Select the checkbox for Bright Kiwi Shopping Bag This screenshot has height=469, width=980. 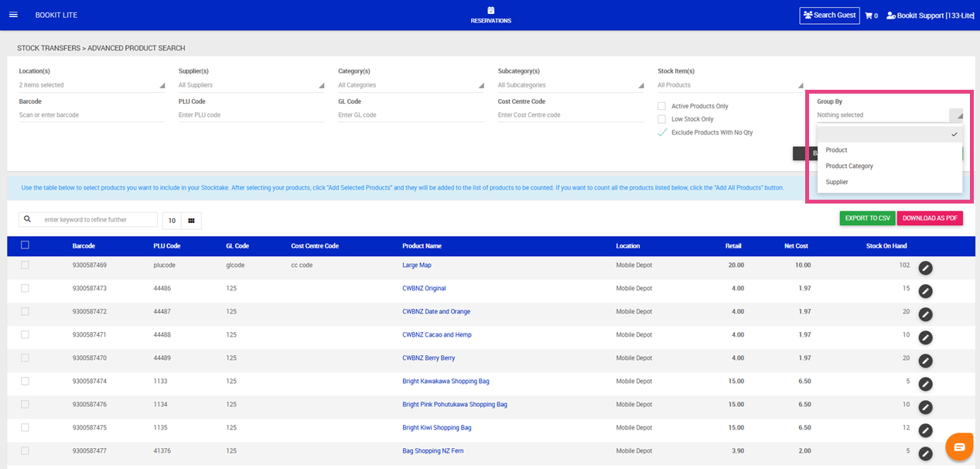25,427
